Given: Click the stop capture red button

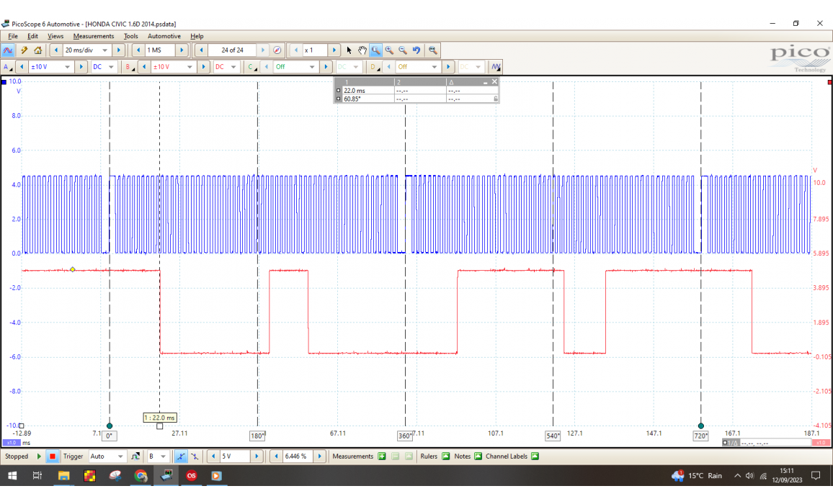Looking at the screenshot, I should point(52,456).
